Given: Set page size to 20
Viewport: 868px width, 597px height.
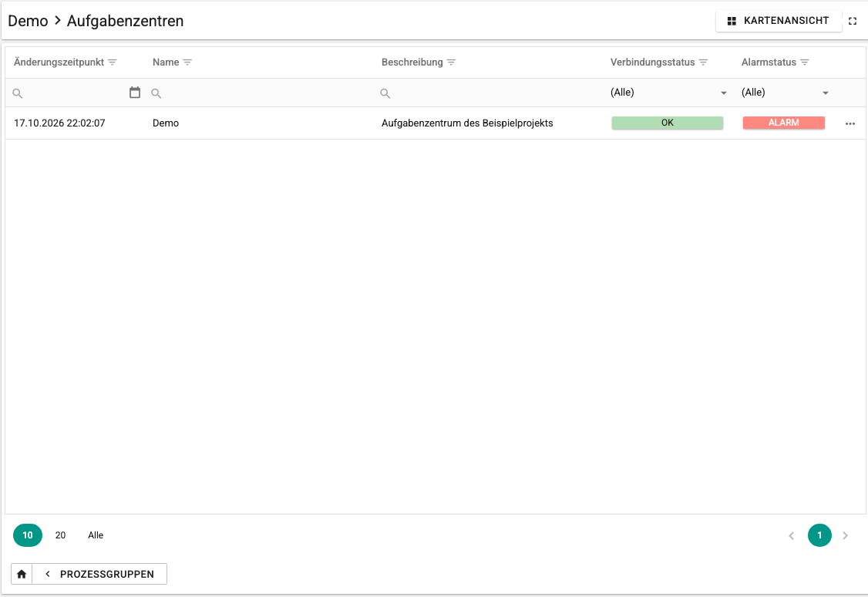Looking at the screenshot, I should pyautogui.click(x=60, y=535).
